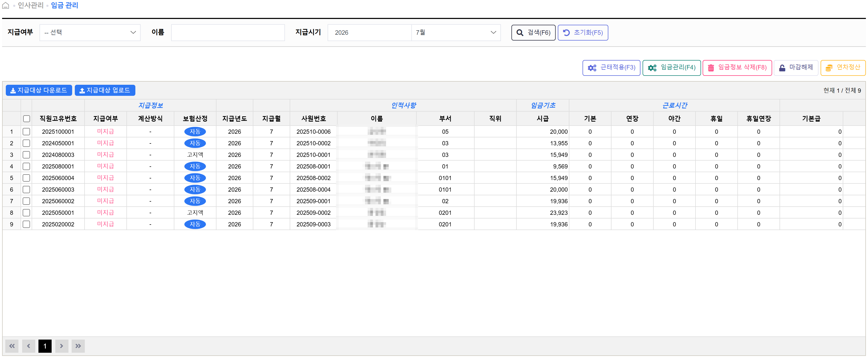The image size is (868, 358).
Task: Click the home icon in breadcrumb
Action: pos(5,5)
